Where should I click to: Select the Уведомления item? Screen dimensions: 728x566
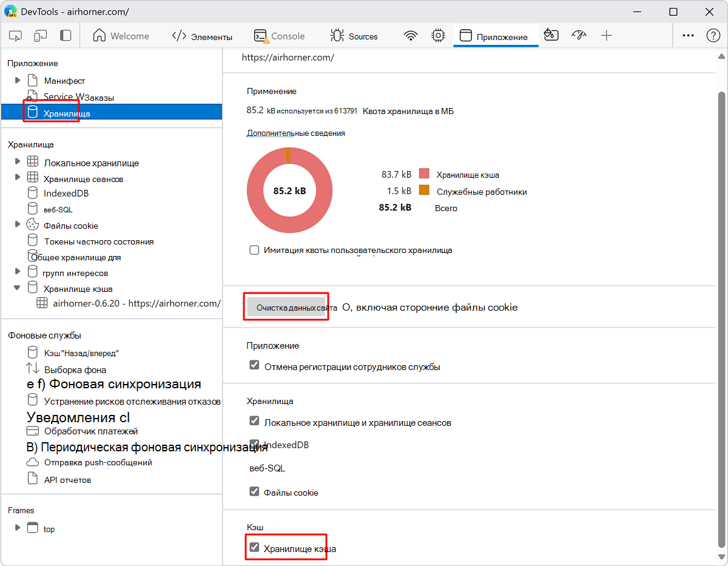[78, 417]
